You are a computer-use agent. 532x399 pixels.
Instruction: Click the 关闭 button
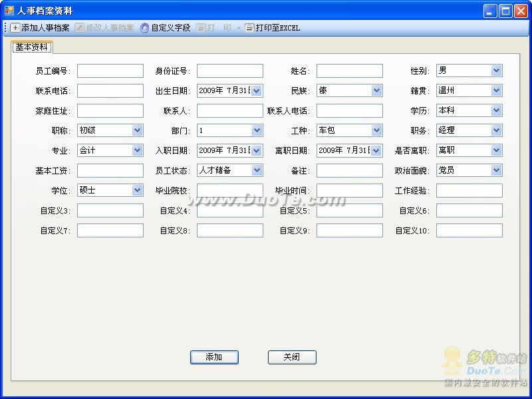click(x=292, y=357)
